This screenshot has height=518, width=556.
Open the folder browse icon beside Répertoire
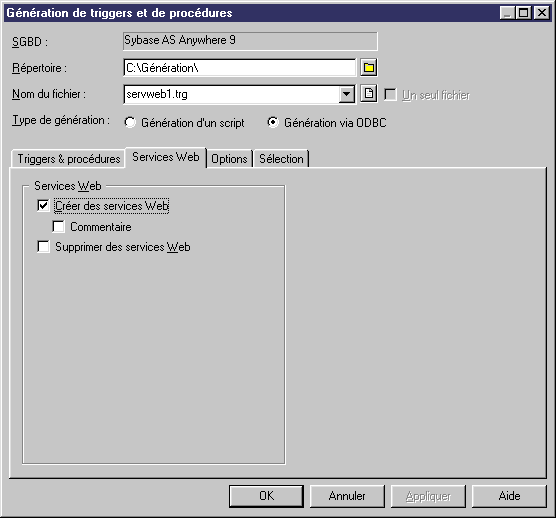(x=369, y=67)
